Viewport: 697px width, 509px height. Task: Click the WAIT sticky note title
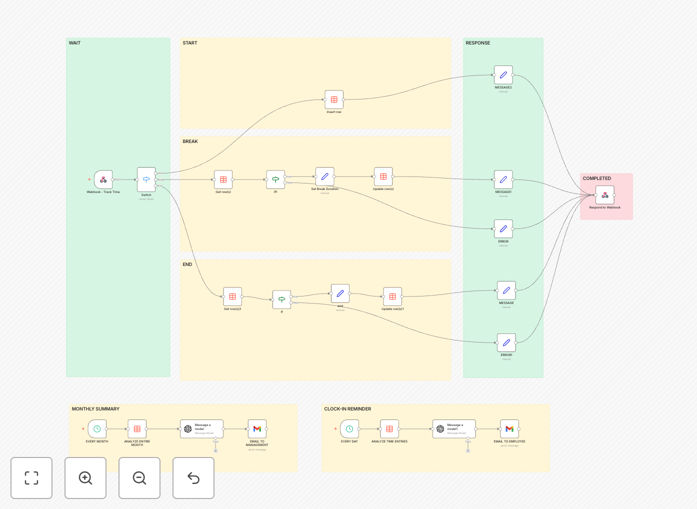coord(75,43)
